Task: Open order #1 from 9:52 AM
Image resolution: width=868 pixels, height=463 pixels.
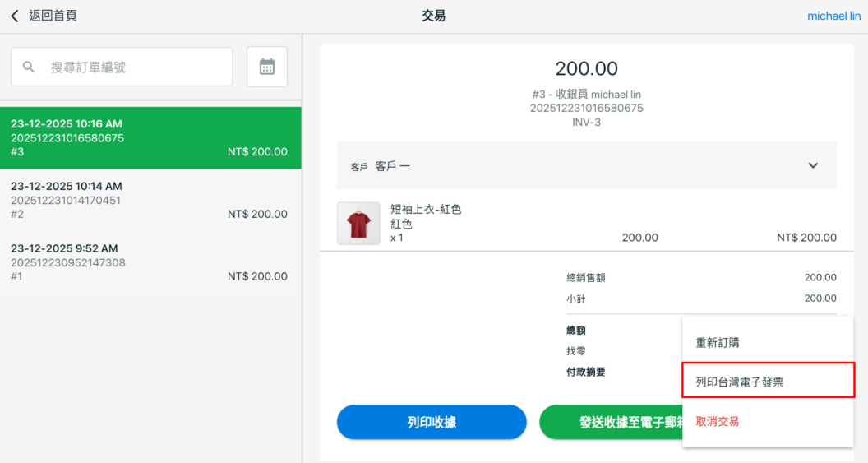Action: [150, 262]
